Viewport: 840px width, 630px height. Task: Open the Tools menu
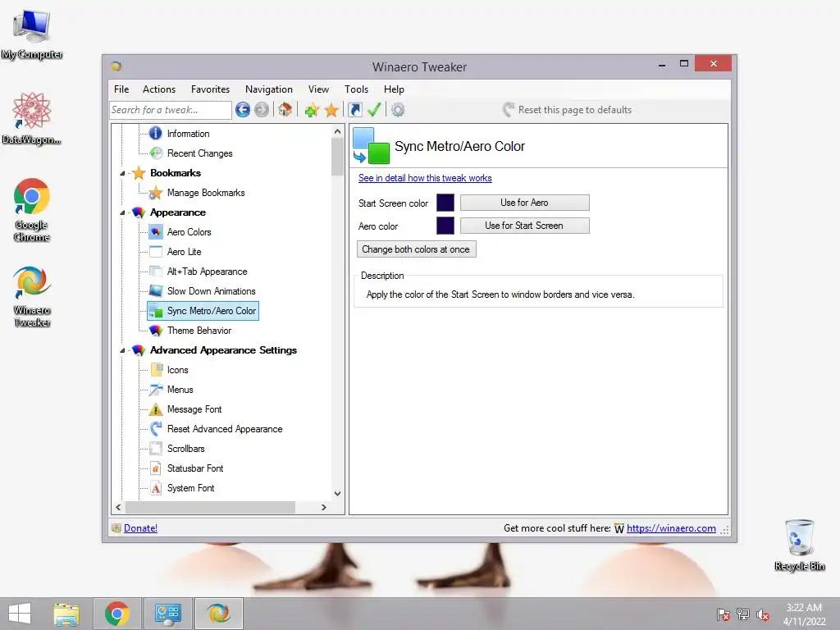(x=356, y=89)
